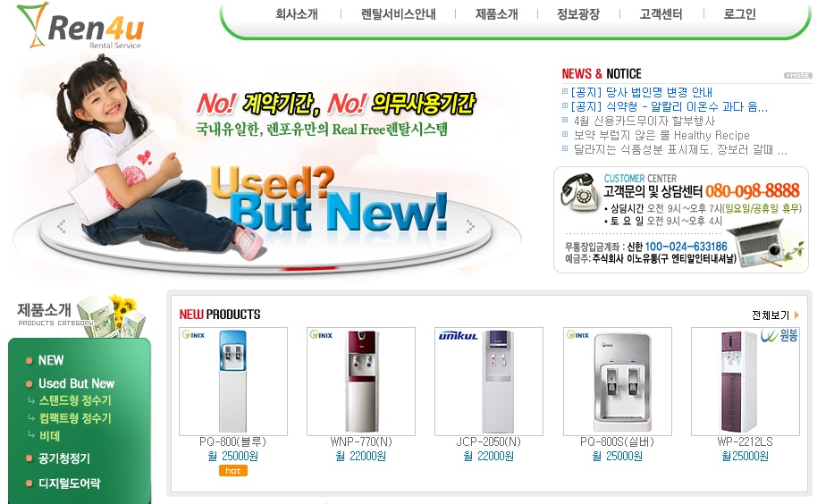Open the notice 당사 법인명 변경 안내
The height and width of the screenshot is (504, 817).
coord(642,92)
